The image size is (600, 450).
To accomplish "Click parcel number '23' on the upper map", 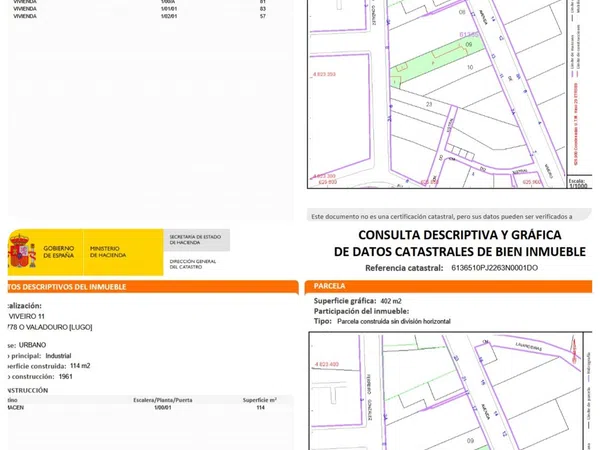I will point(429,104).
